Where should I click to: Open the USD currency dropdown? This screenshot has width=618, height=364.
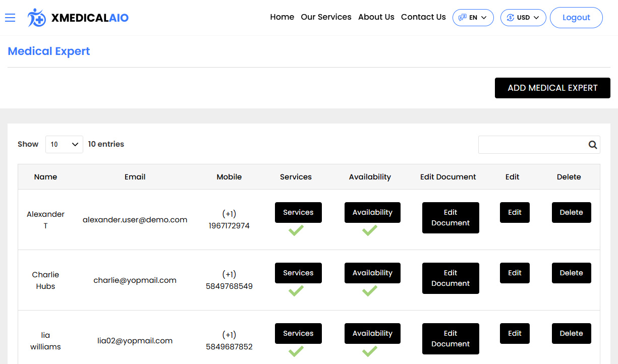(x=523, y=18)
